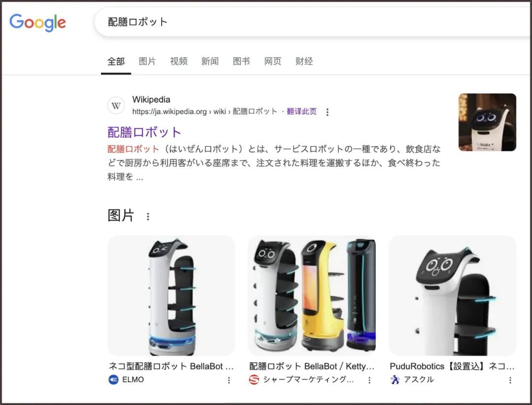Image resolution: width=532 pixels, height=405 pixels.
Task: Open options menu on the アスクル image result
Action: point(510,380)
